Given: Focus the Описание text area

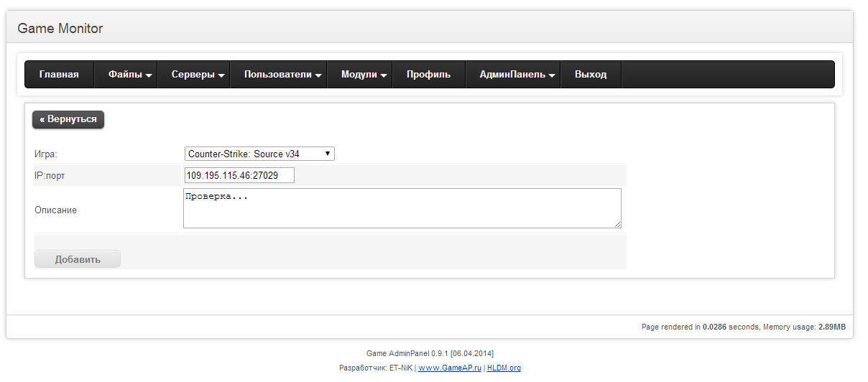Looking at the screenshot, I should (x=402, y=208).
